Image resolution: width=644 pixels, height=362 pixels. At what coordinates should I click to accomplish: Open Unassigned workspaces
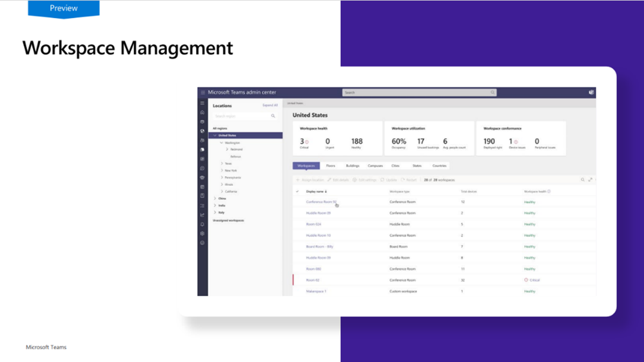(228, 220)
